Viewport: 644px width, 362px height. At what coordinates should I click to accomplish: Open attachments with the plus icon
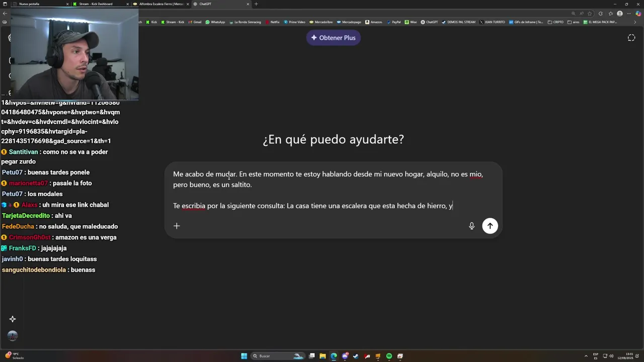coord(177,226)
